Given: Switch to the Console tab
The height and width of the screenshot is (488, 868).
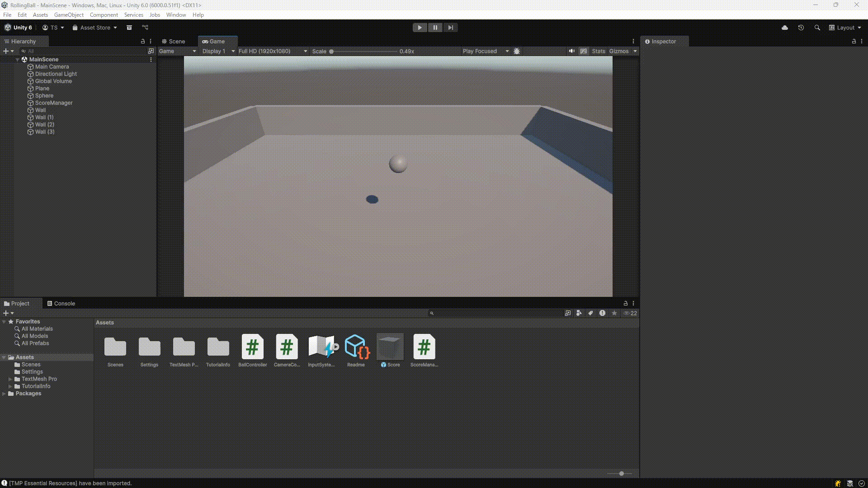Looking at the screenshot, I should pyautogui.click(x=61, y=304).
